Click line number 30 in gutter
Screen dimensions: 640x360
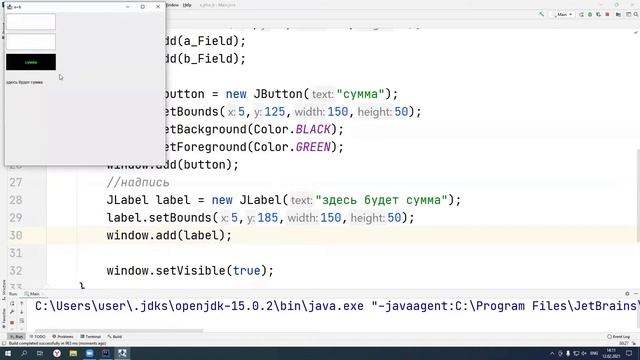tap(16, 236)
